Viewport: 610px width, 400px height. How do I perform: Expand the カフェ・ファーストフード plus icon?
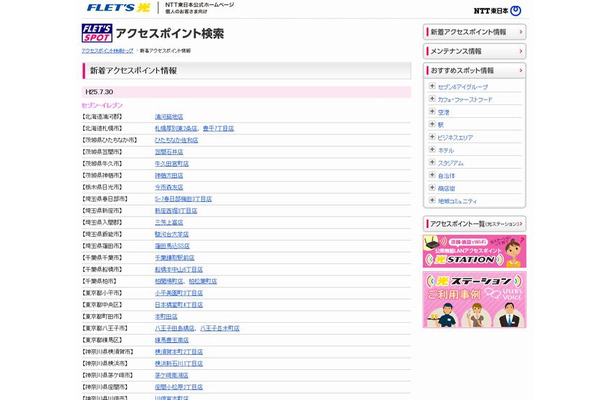coord(432,99)
